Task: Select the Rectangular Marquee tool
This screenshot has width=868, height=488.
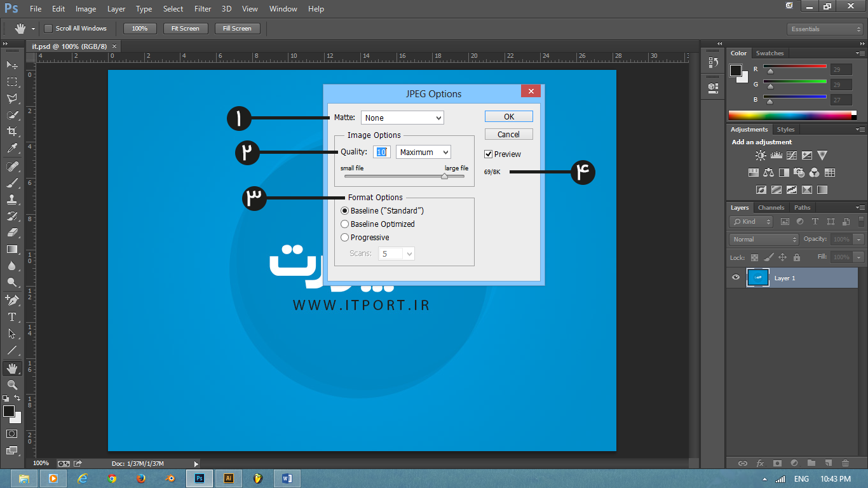Action: click(12, 81)
